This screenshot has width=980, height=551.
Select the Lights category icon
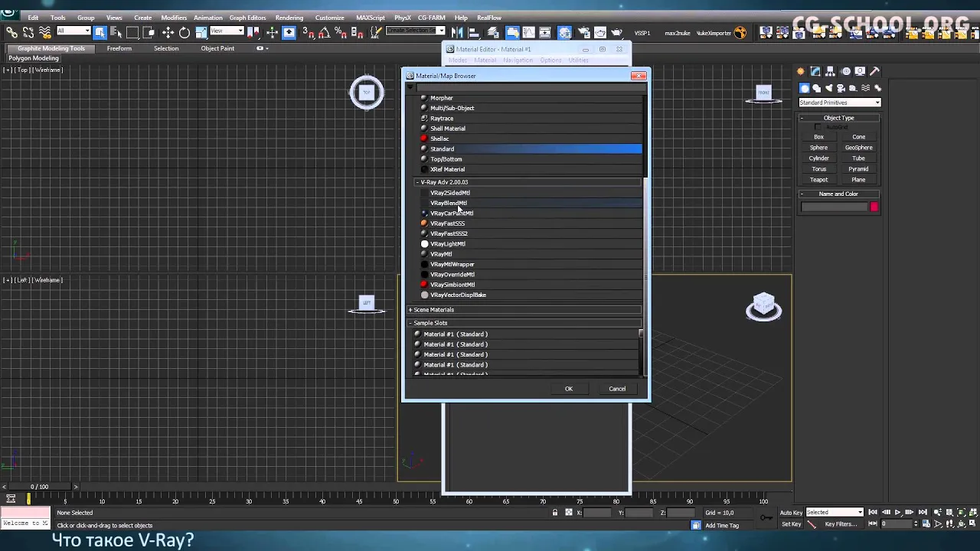pyautogui.click(x=828, y=88)
